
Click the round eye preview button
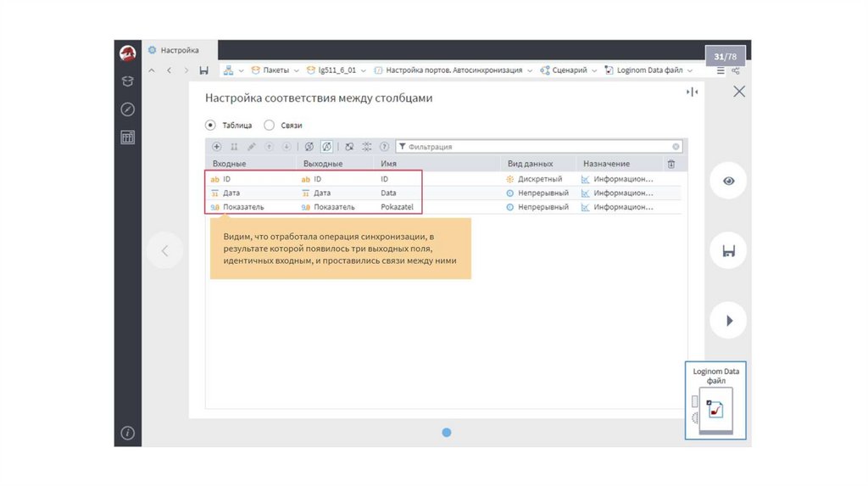[728, 181]
